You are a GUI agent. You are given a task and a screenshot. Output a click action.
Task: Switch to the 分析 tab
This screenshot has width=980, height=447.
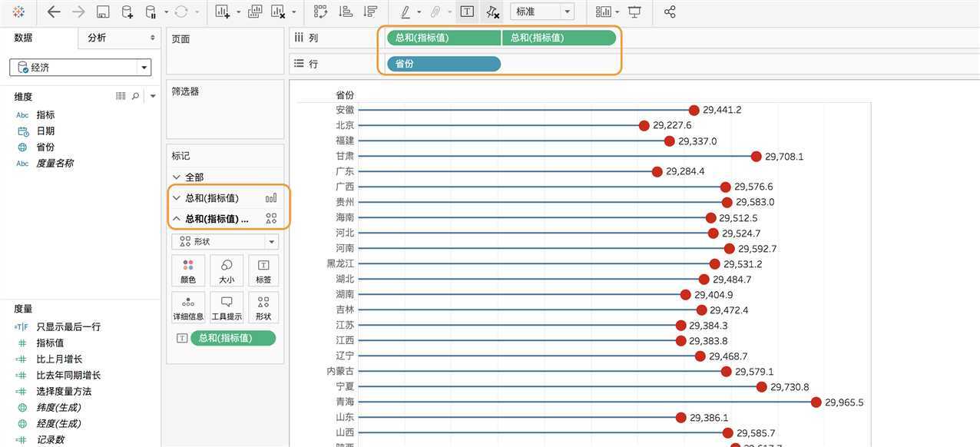pos(97,38)
